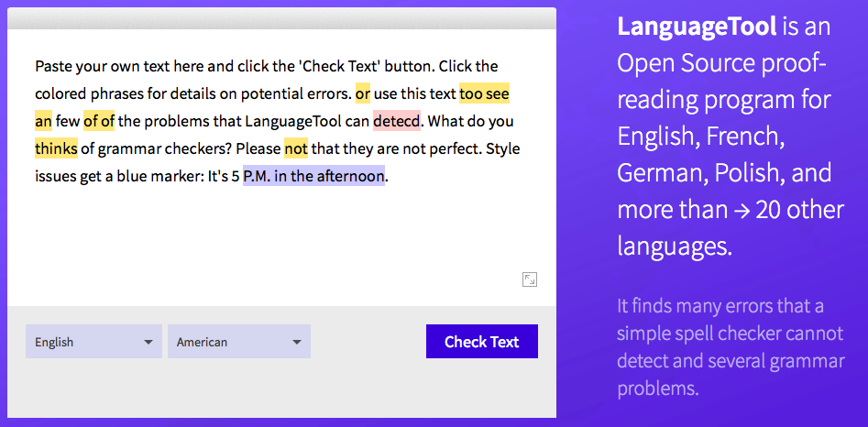The height and width of the screenshot is (427, 868).
Task: Click the bold LanguageTool heading
Action: coord(697,27)
